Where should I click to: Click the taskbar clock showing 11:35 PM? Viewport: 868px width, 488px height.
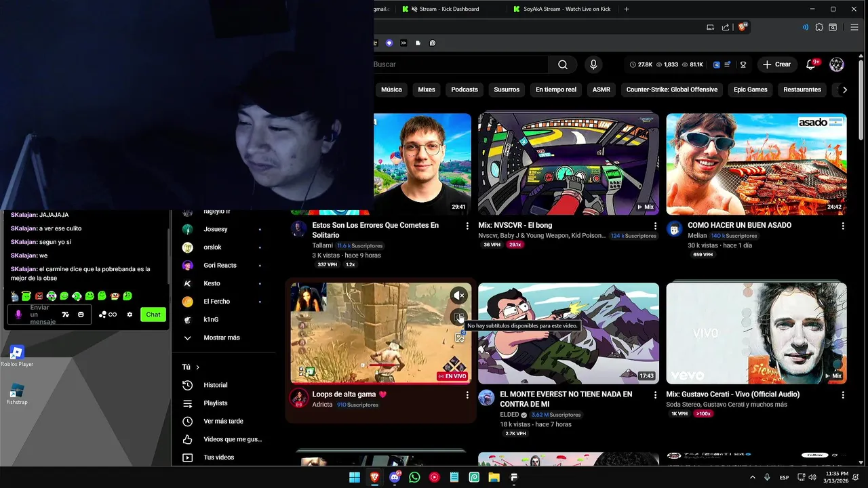coord(837,477)
